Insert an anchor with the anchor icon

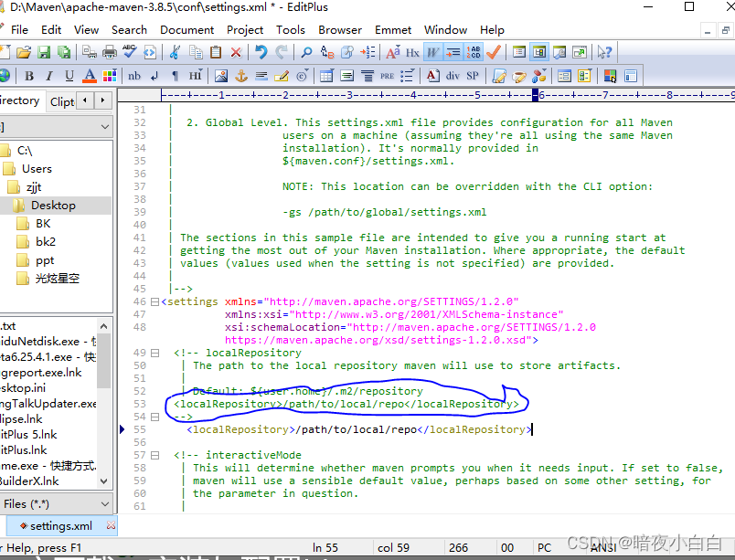pyautogui.click(x=241, y=76)
